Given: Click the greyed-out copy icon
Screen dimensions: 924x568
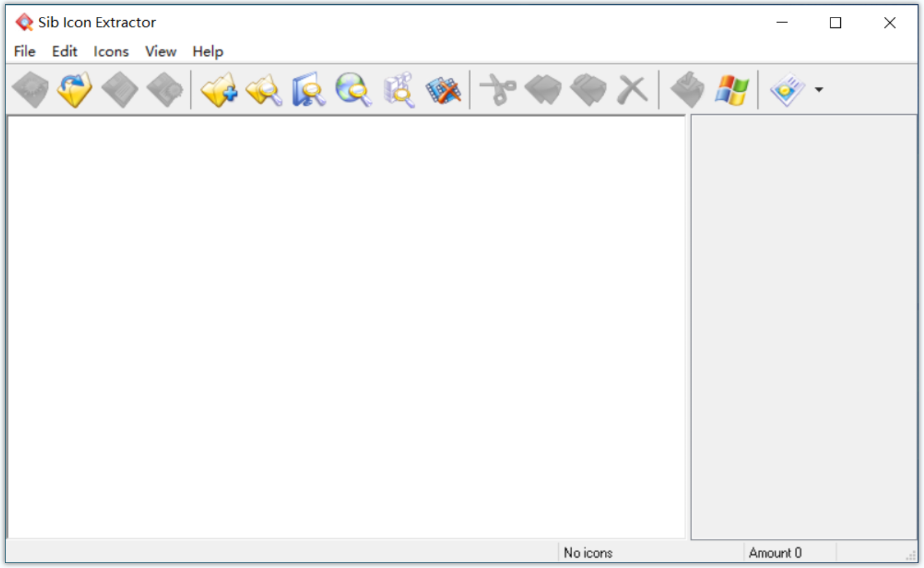Looking at the screenshot, I should pos(543,90).
